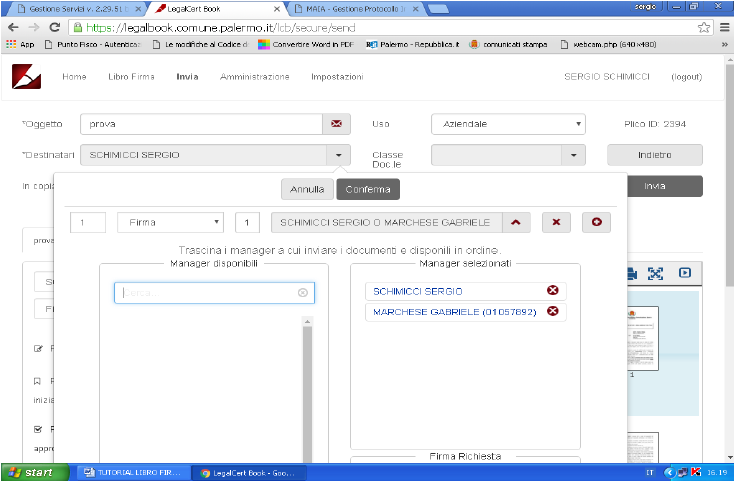Bookmark this page with the star icon
Image resolution: width=734 pixels, height=481 pixels.
click(x=704, y=28)
